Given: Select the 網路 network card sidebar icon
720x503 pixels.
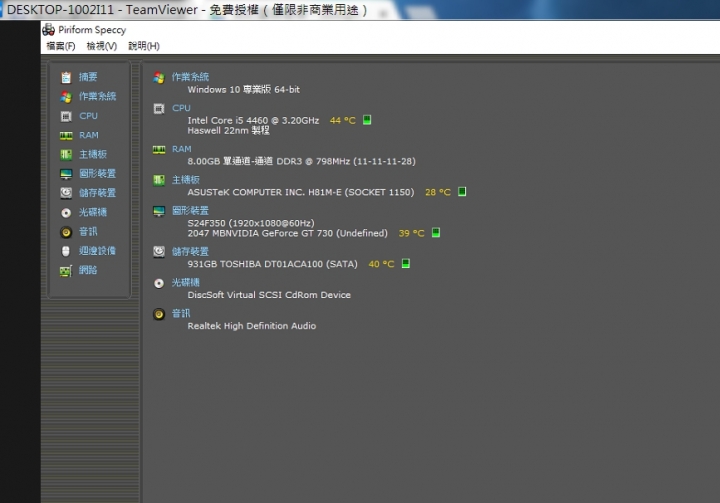Looking at the screenshot, I should click(66, 271).
